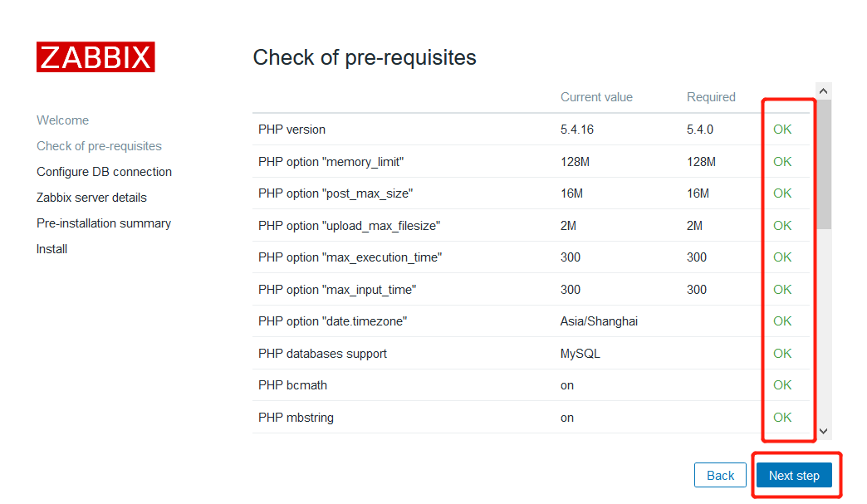Screen dimensions: 867x504
Task: Click OK status for PHP version
Action: pyautogui.click(x=782, y=130)
